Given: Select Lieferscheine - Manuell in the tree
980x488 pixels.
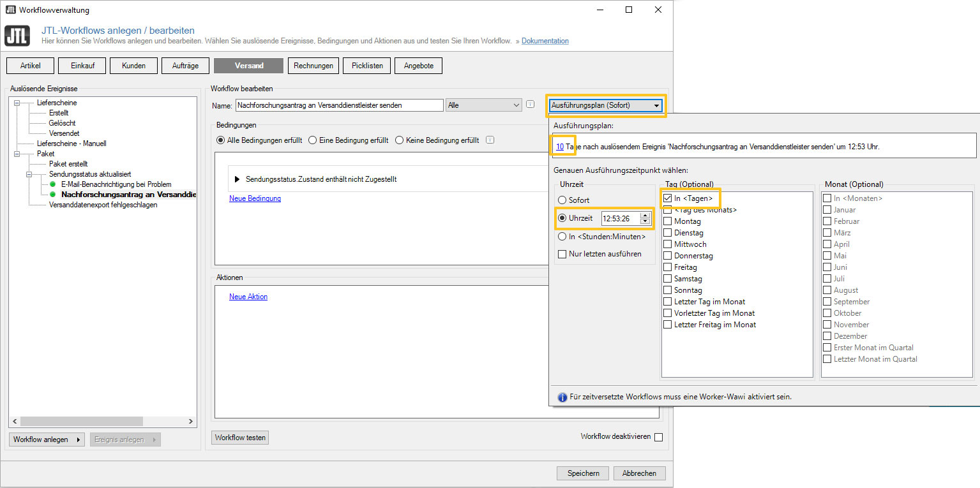Looking at the screenshot, I should pos(72,144).
